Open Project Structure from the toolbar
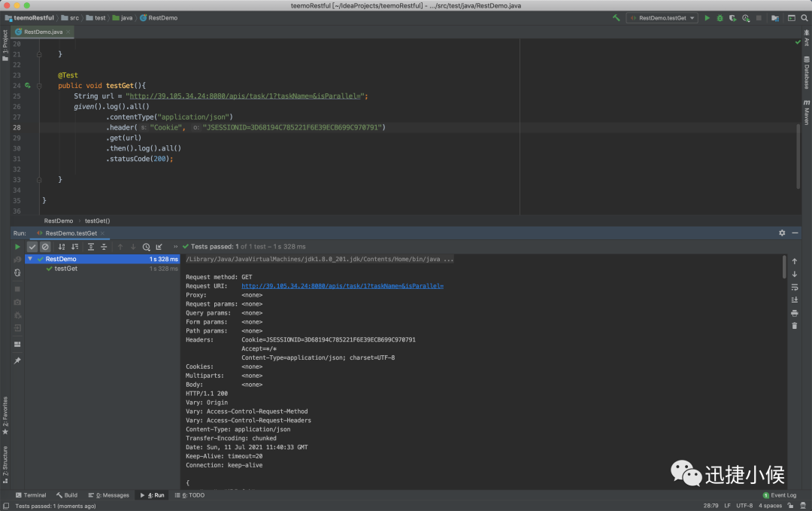This screenshot has width=812, height=511. [x=775, y=18]
